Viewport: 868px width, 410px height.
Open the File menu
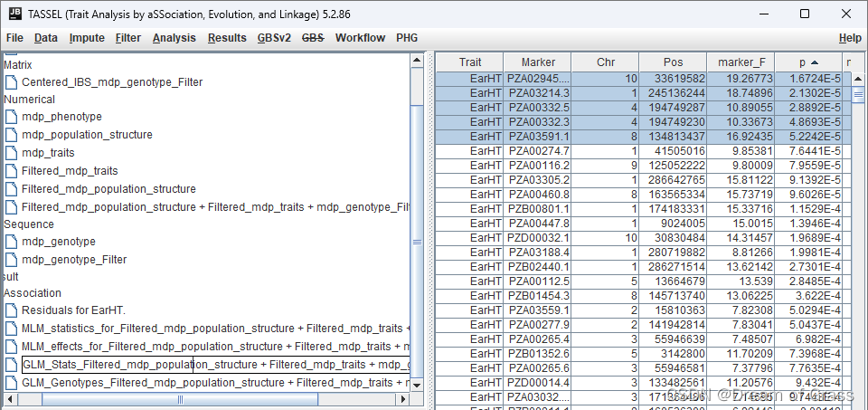pos(14,38)
